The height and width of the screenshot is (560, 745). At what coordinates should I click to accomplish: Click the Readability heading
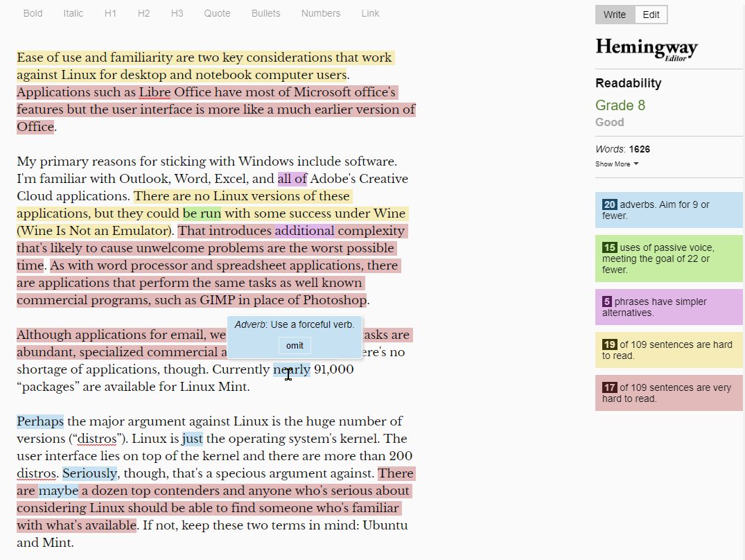click(x=628, y=83)
